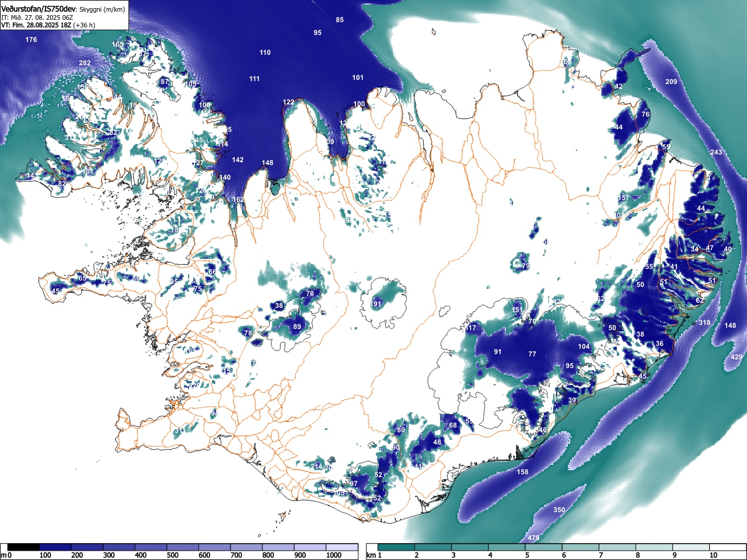This screenshot has width=747, height=560.
Task: Click the 77 value on Vatnajökull
Action: pos(532,354)
